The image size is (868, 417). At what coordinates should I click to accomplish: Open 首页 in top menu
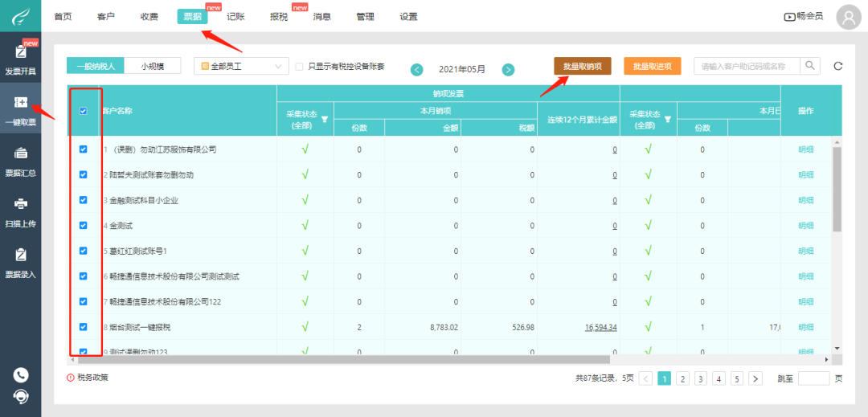tap(63, 17)
